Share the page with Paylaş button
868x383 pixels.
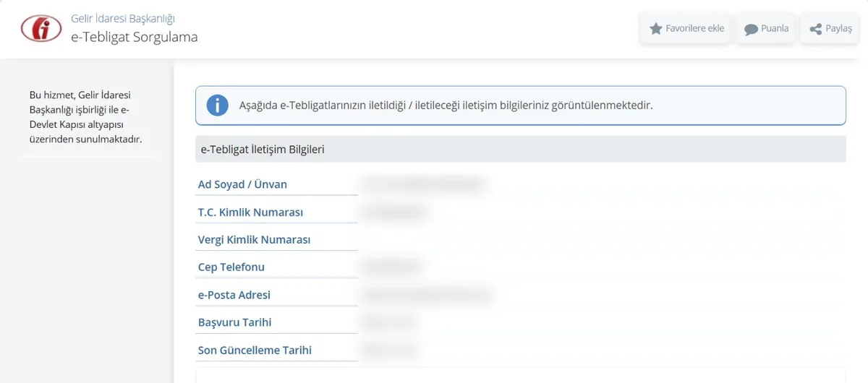coord(830,29)
